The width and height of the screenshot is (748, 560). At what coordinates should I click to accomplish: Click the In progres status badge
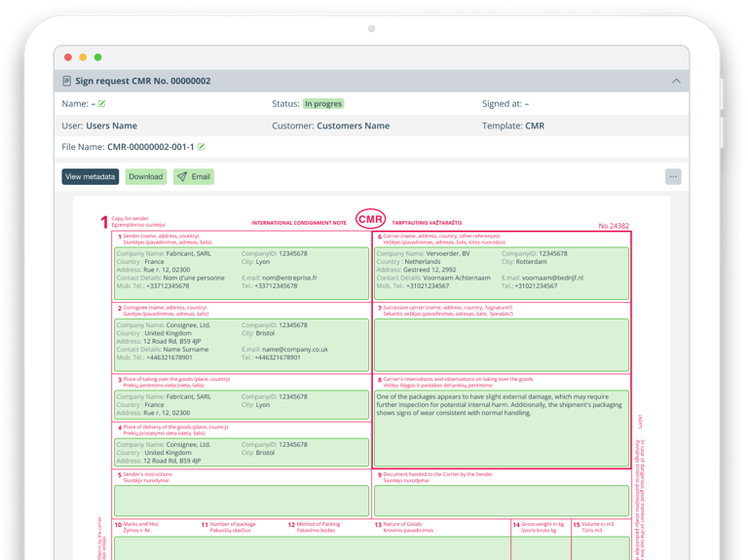click(323, 103)
